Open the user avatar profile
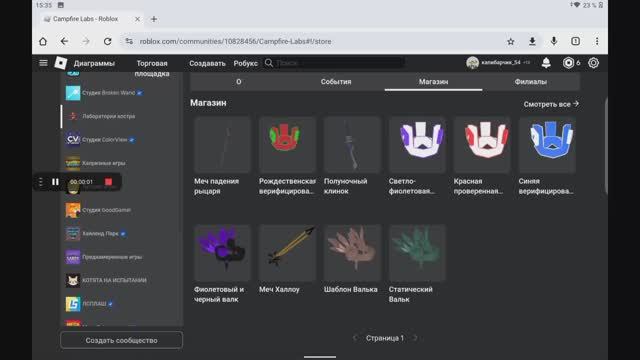Screen dimensions: 640x360 pos(472,63)
